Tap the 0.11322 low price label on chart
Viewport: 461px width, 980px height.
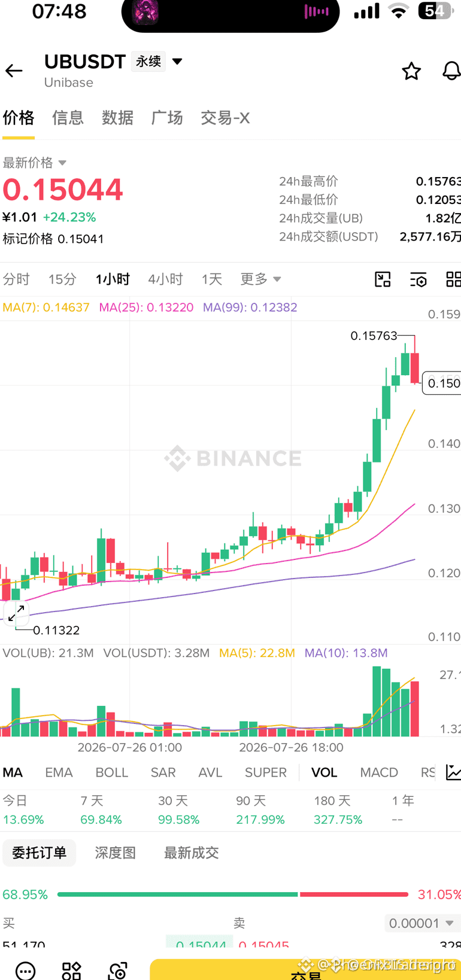click(x=56, y=630)
